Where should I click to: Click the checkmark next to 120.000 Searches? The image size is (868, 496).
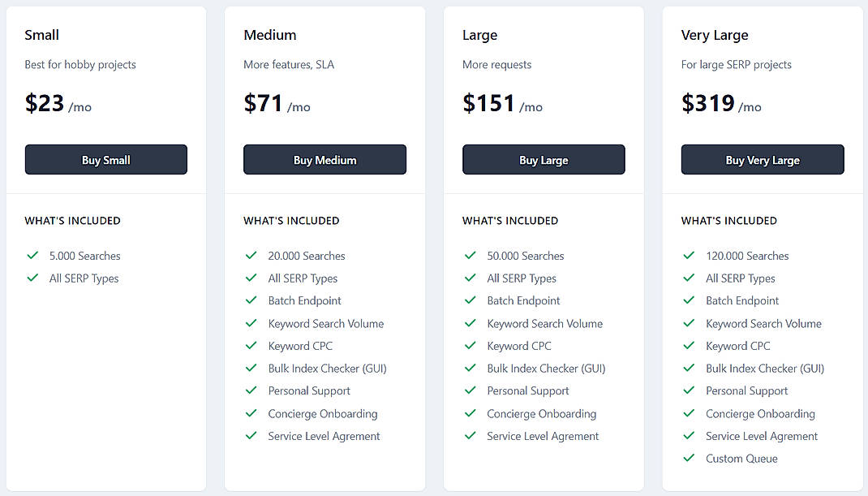click(689, 255)
